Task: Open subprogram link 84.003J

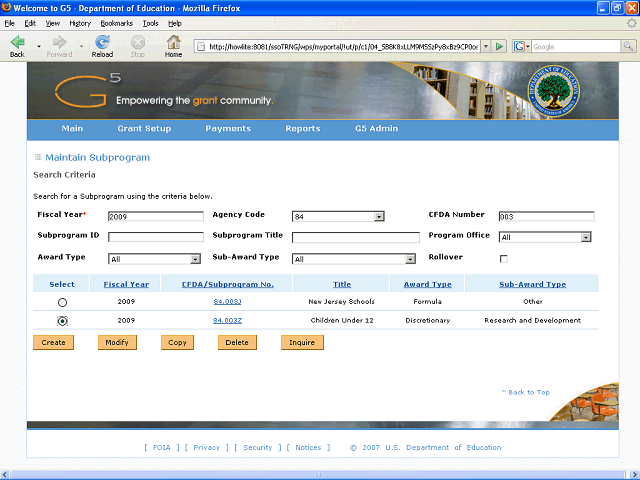Action: click(x=227, y=302)
